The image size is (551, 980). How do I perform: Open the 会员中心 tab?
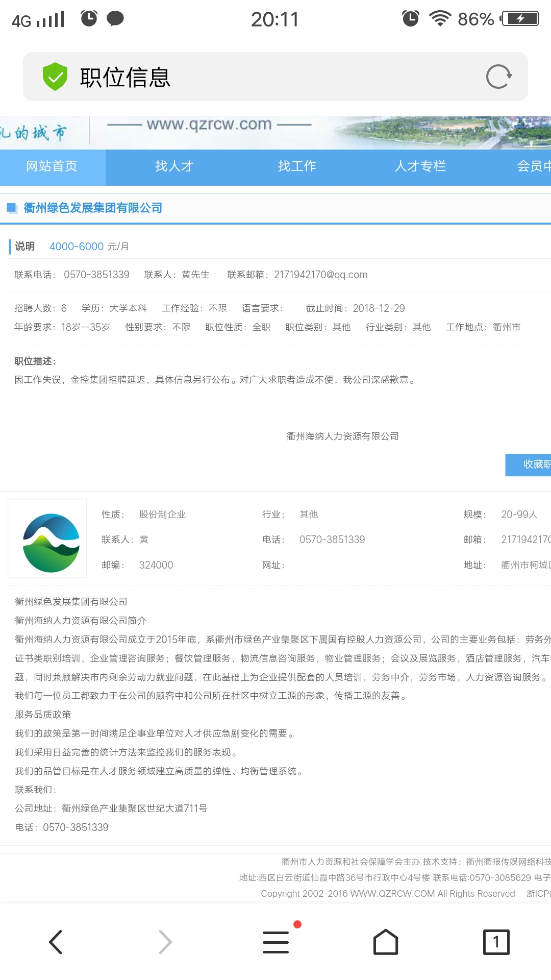click(x=534, y=166)
